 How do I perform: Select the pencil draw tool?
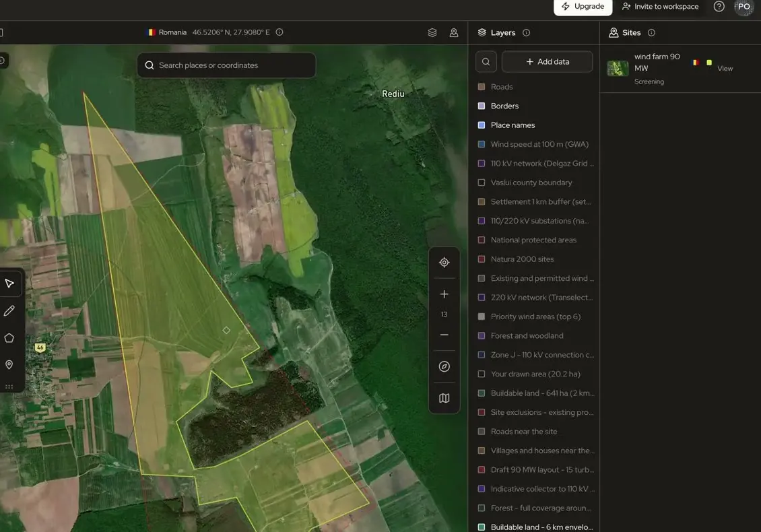(x=9, y=310)
